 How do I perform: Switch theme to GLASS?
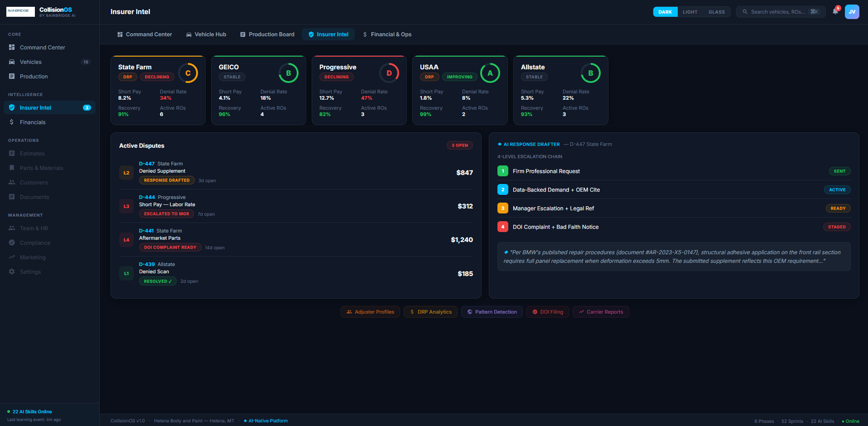click(x=717, y=12)
